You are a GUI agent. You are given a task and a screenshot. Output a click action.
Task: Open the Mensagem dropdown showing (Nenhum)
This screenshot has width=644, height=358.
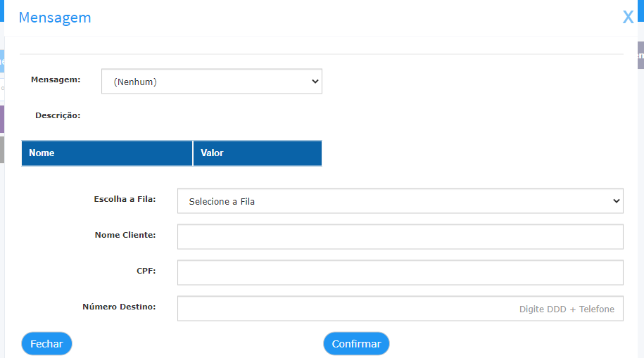(212, 82)
